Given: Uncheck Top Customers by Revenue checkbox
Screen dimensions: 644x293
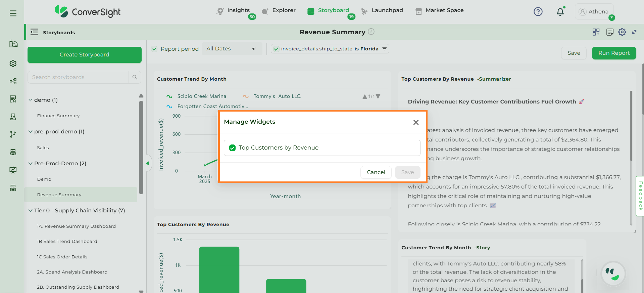Looking at the screenshot, I should click(x=232, y=148).
